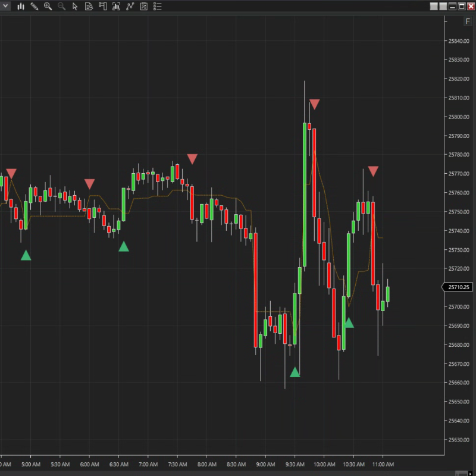Choose the cursor pointer tool

click(75, 7)
